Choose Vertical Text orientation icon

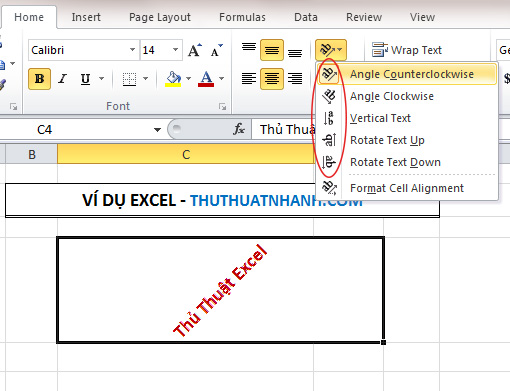pos(329,118)
